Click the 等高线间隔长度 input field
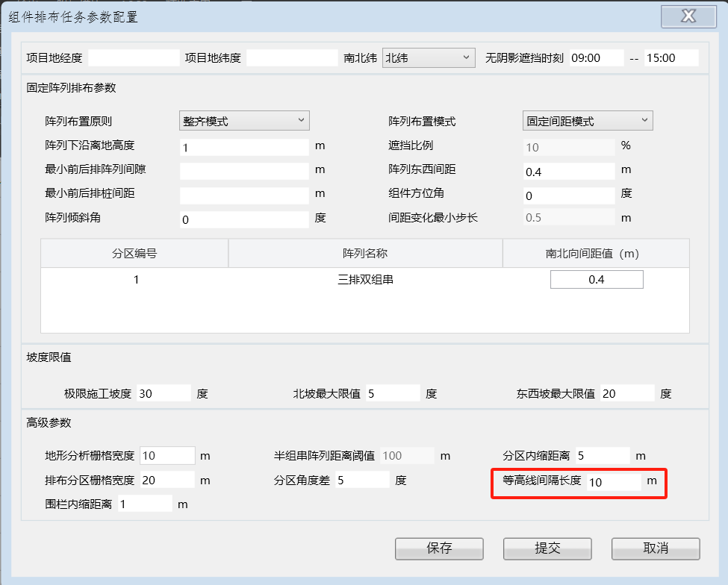The image size is (728, 585). (613, 482)
